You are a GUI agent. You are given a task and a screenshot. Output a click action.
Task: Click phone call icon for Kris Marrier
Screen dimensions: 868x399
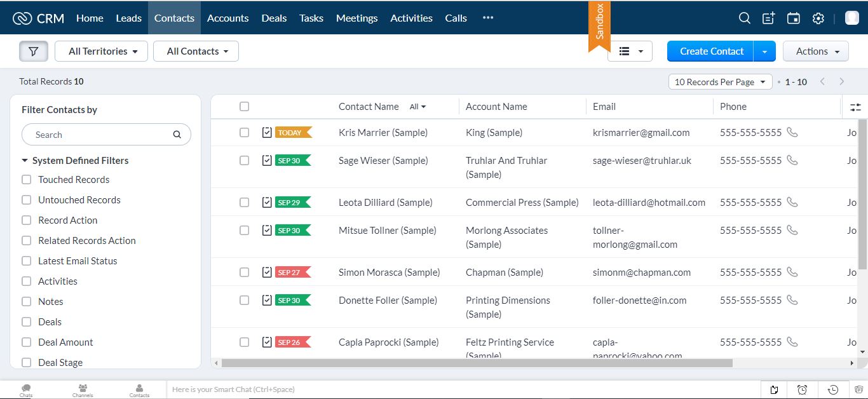pyautogui.click(x=792, y=132)
